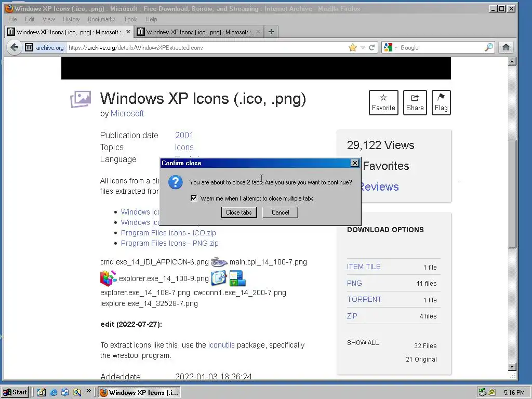Viewport: 532px width, 399px height.
Task: Open the Tools menu
Action: [x=130, y=19]
